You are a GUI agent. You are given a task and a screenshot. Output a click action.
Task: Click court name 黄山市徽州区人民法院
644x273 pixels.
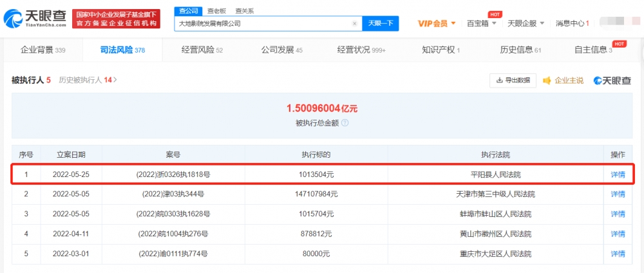495,234
